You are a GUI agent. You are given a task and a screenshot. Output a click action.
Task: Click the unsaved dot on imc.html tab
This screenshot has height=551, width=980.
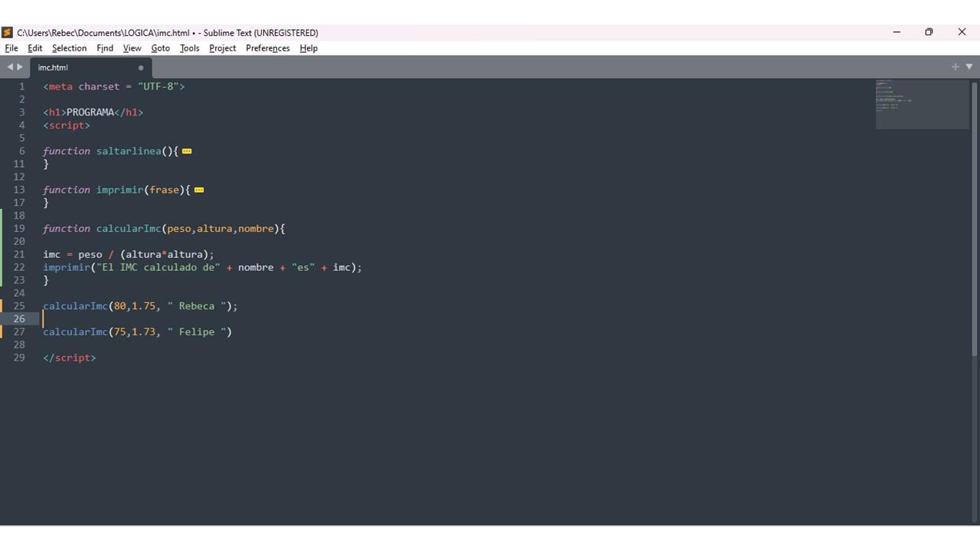141,67
